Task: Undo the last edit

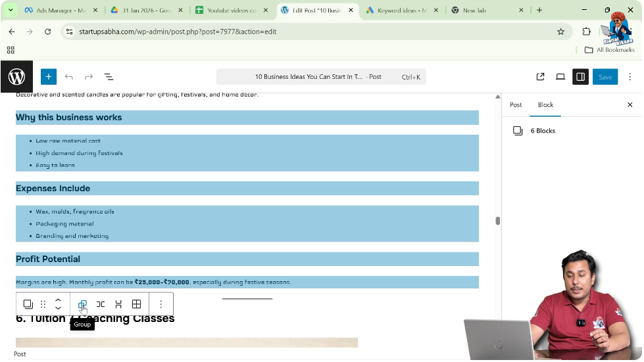Action: click(68, 77)
